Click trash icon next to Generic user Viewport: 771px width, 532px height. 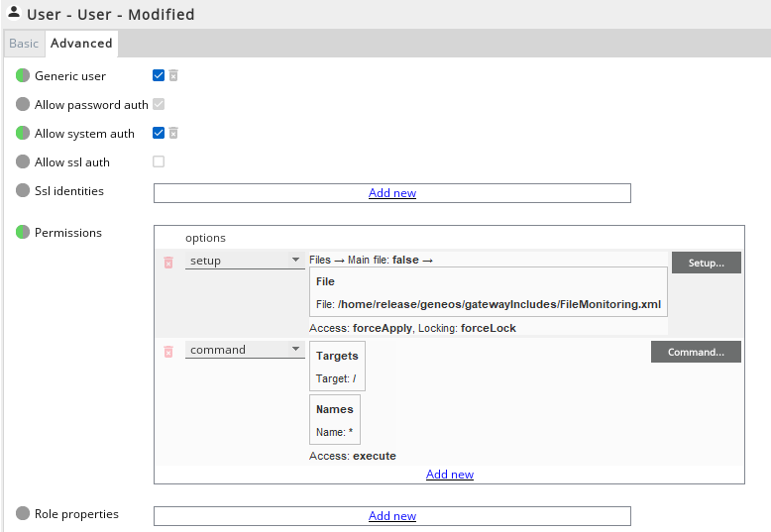(x=173, y=75)
